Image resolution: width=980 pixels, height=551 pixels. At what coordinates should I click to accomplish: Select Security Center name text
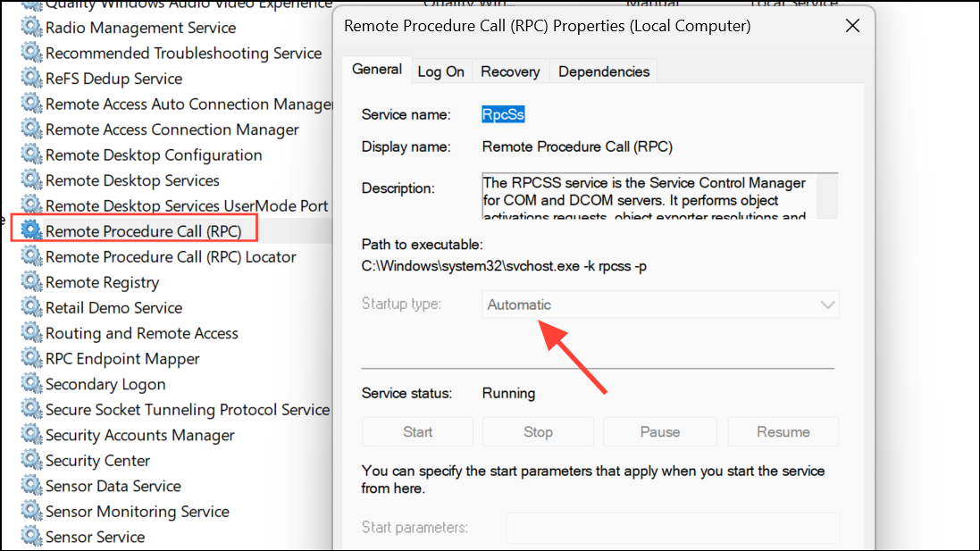97,461
